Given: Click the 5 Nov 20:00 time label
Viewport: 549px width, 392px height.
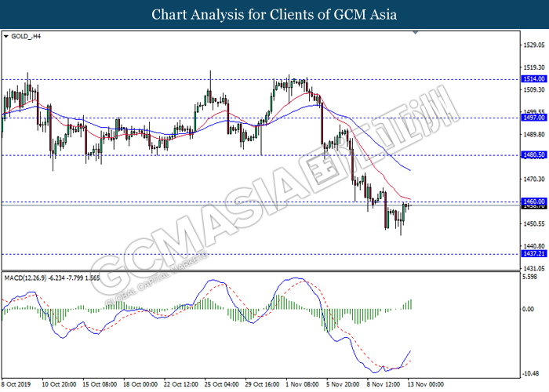Looking at the screenshot, I should (344, 384).
